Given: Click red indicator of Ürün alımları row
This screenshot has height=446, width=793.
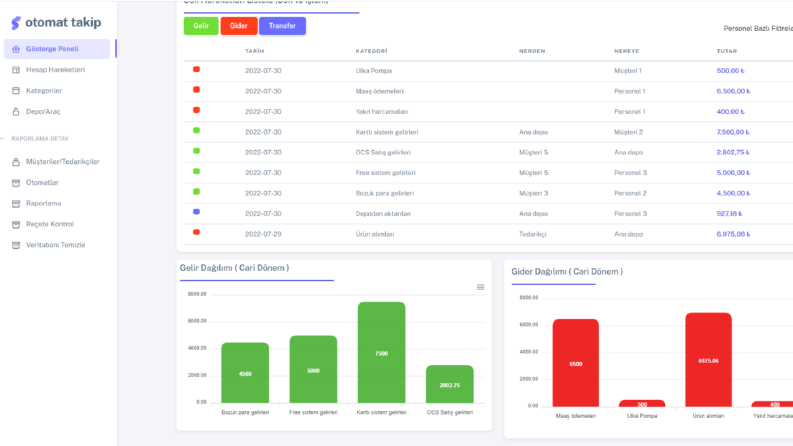Looking at the screenshot, I should click(x=196, y=232).
